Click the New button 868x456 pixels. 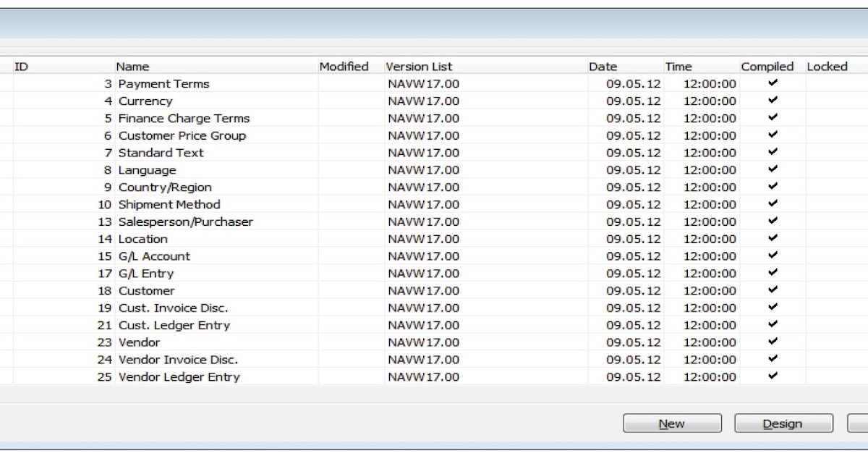pyautogui.click(x=672, y=423)
